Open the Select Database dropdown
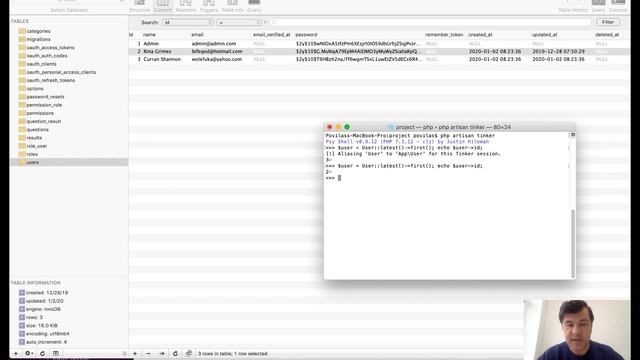The width and height of the screenshot is (640, 360). pyautogui.click(x=69, y=2)
